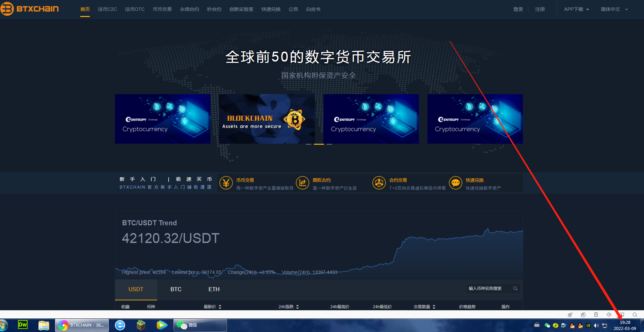Click 极速买币 link
Image resolution: width=644 pixels, height=332 pixels.
pyautogui.click(x=194, y=179)
